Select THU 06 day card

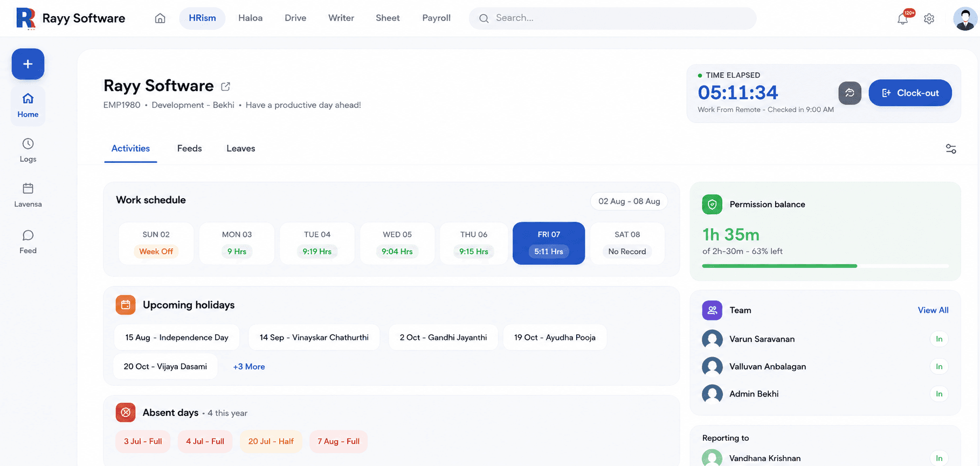474,244
